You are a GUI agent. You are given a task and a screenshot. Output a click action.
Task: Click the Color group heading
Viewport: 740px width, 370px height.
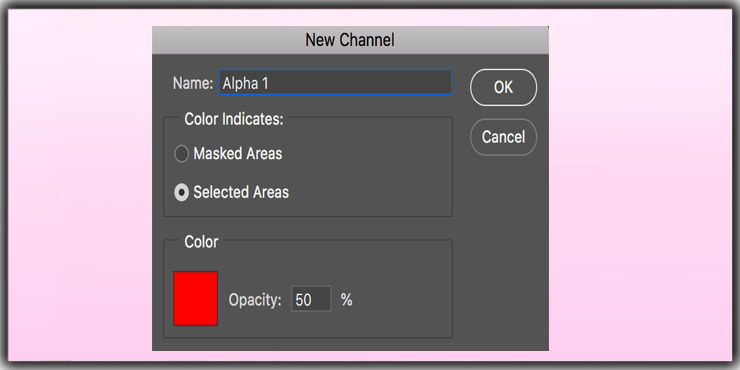(201, 242)
